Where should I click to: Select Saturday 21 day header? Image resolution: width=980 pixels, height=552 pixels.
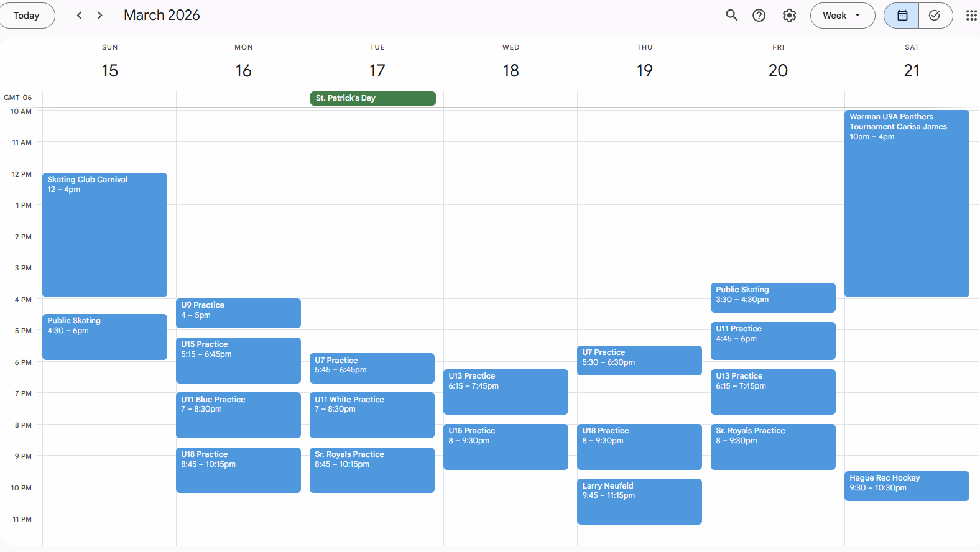point(911,70)
